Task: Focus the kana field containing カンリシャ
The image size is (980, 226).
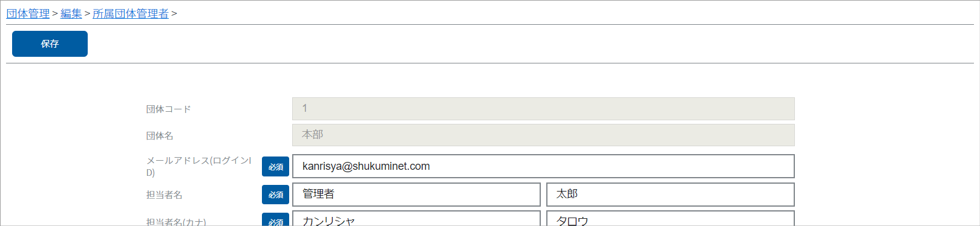Action: pyautogui.click(x=416, y=218)
